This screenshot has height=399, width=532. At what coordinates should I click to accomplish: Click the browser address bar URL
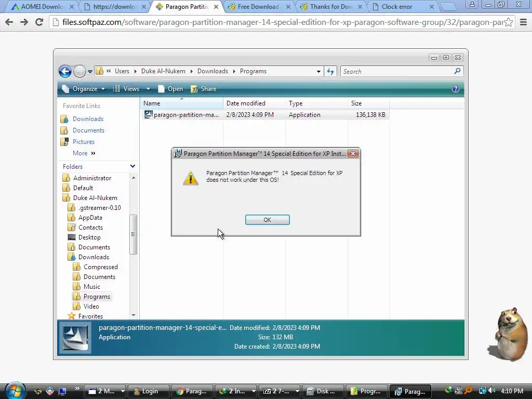click(x=282, y=22)
